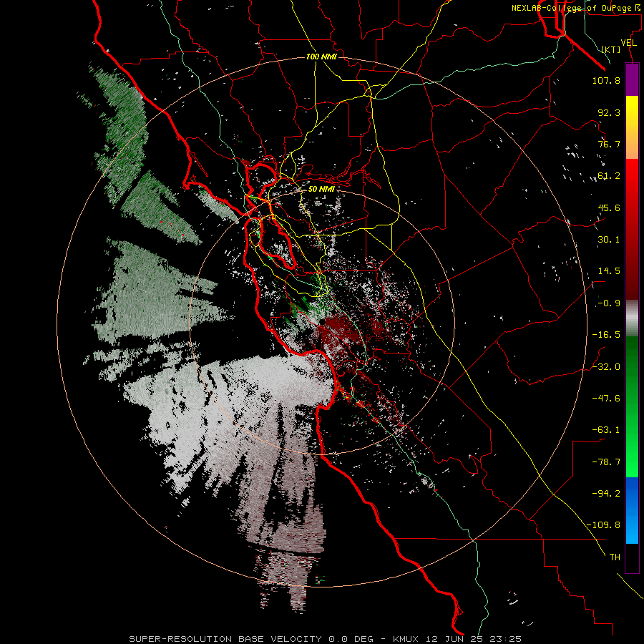Click the 30.1 velocity legend value

(x=609, y=240)
